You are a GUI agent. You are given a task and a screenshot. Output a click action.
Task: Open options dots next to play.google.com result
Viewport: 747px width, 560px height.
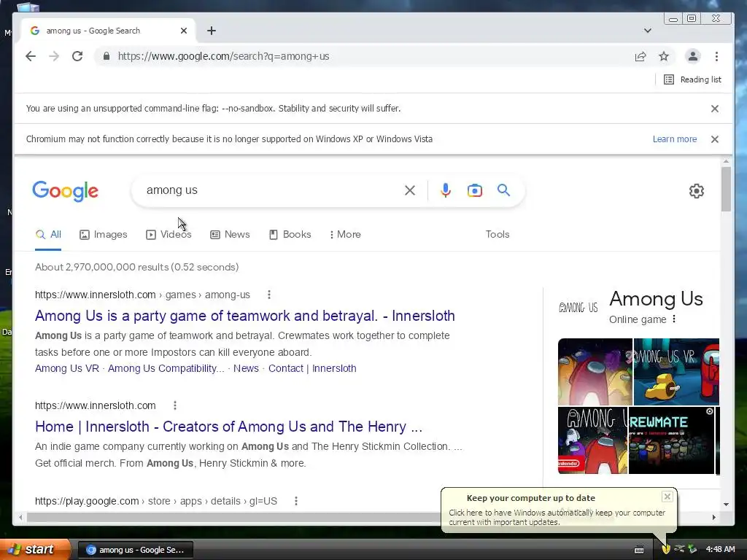click(296, 501)
